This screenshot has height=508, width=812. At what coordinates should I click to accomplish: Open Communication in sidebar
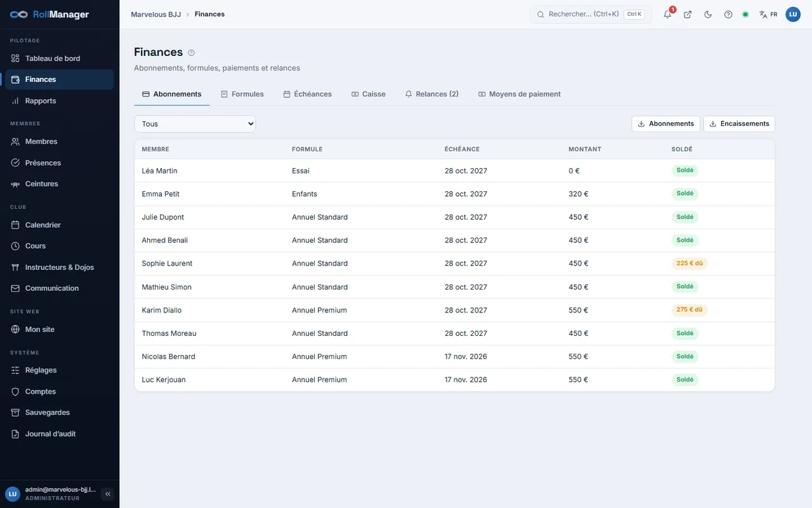point(60,288)
